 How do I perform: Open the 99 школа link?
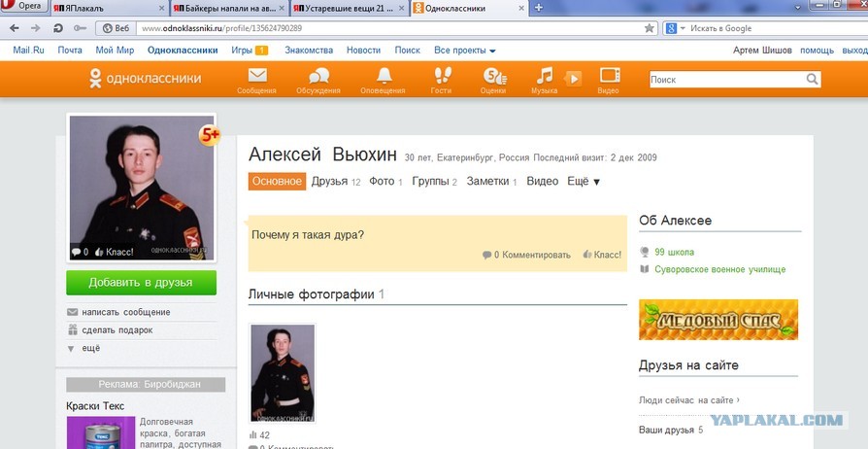(x=674, y=253)
